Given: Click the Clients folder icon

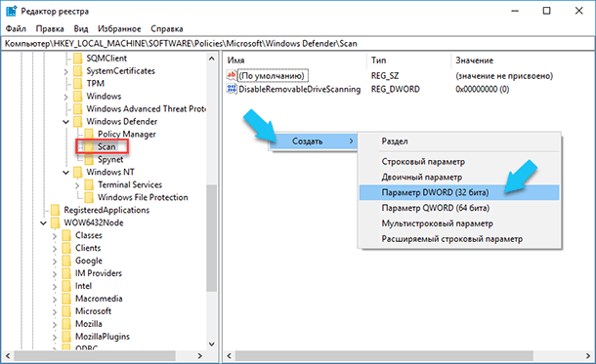Looking at the screenshot, I should (66, 248).
